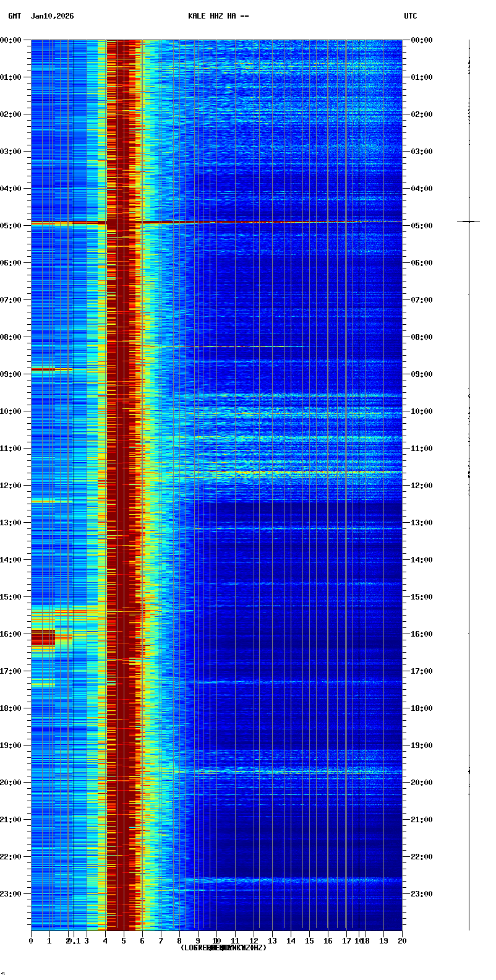Click the 0 Hz frequency axis label
496x980 pixels.
[x=31, y=941]
